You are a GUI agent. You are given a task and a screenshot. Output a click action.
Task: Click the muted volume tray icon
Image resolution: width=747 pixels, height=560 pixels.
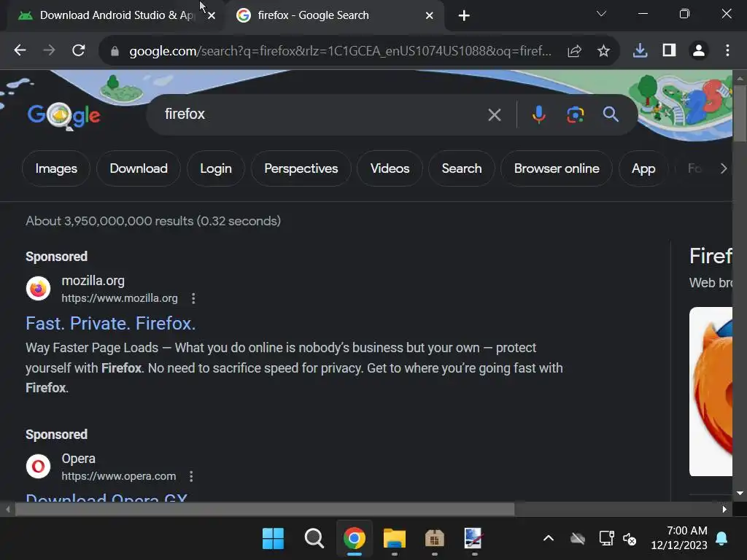[x=630, y=539]
